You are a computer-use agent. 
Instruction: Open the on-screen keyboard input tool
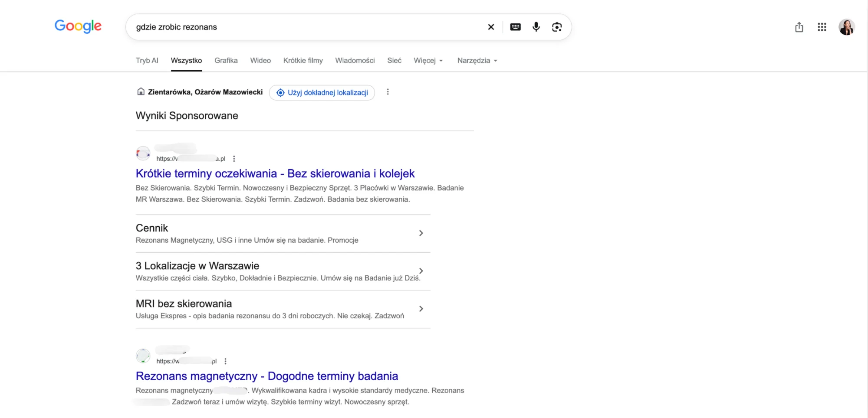(x=515, y=27)
